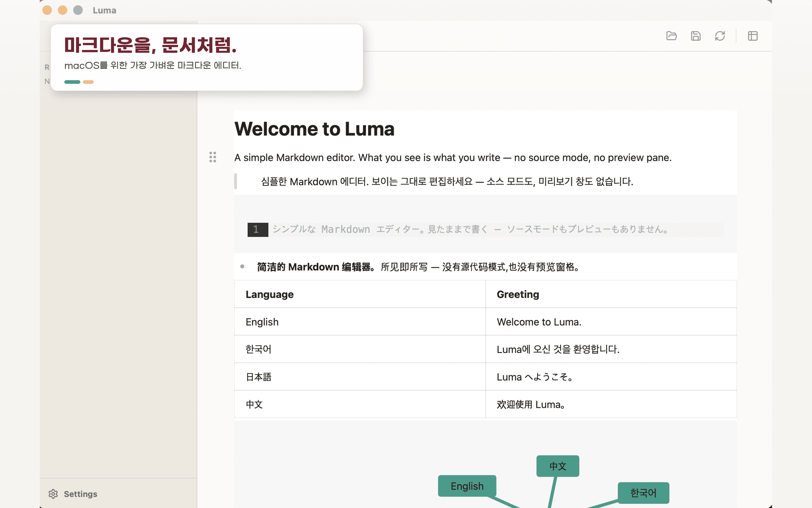
Task: Click the Language table header
Action: tap(360, 294)
